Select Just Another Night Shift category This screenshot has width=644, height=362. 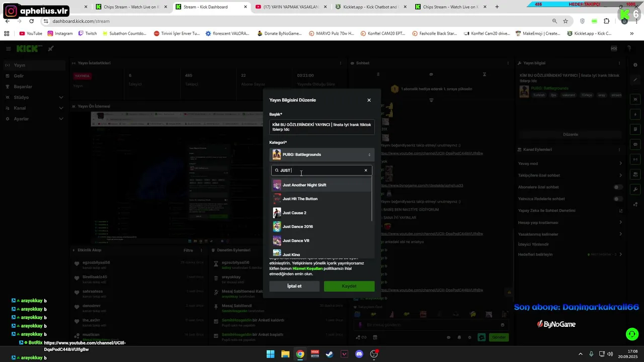[x=321, y=185]
